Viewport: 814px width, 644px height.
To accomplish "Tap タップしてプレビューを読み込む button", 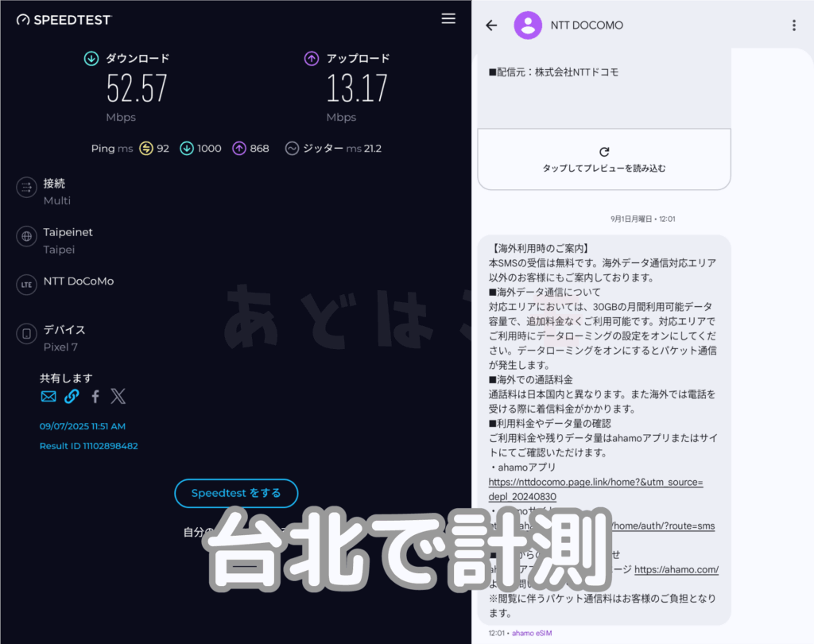I will coord(604,160).
